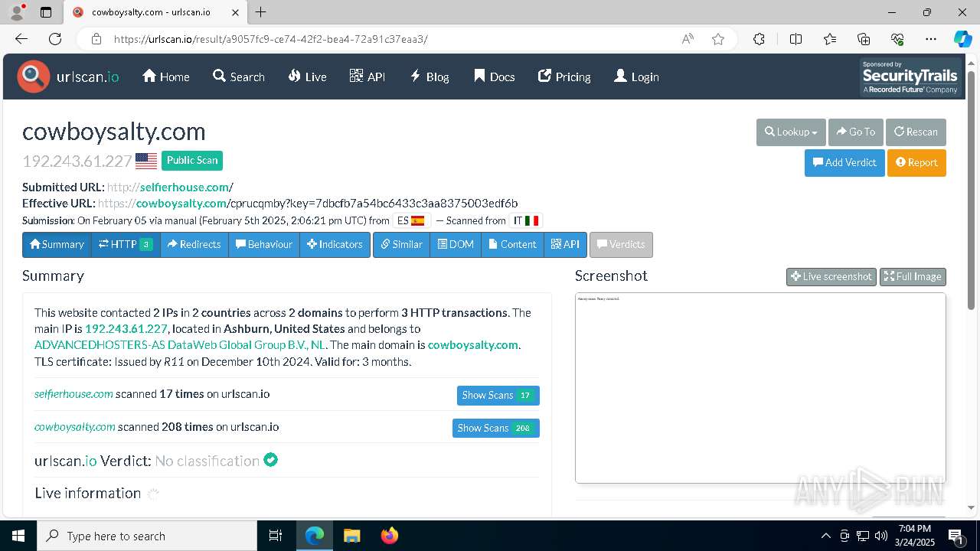
Task: Click the scanned page screenshot thumbnail
Action: click(760, 387)
